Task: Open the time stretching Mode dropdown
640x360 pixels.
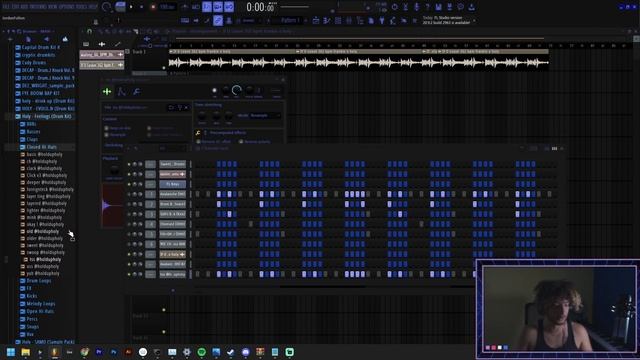Action: point(265,116)
